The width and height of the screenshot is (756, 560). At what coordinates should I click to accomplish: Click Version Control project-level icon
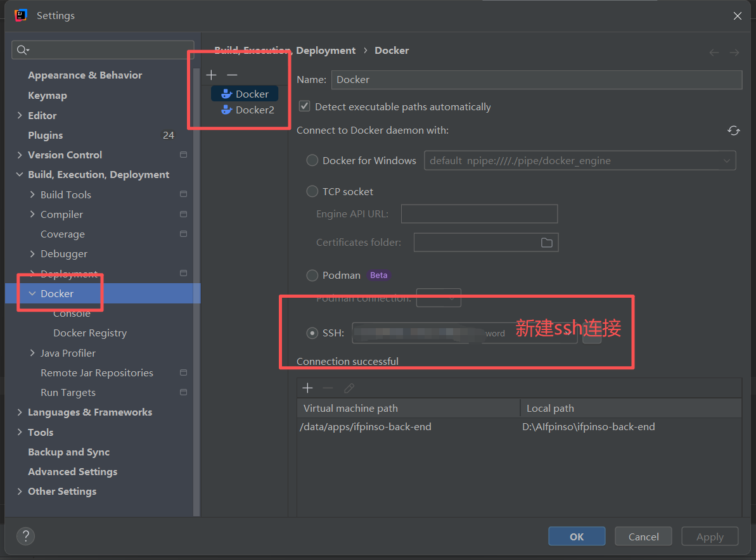click(183, 155)
